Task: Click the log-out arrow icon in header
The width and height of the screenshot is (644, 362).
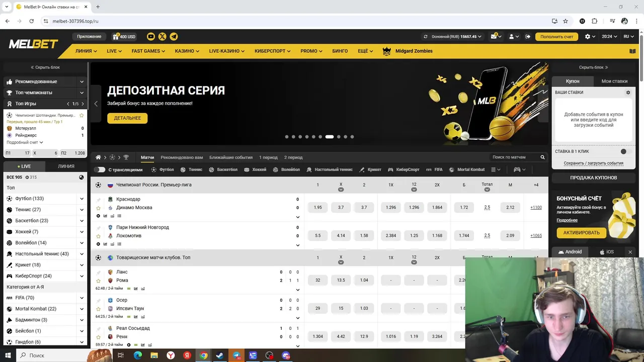Action: [528, 36]
